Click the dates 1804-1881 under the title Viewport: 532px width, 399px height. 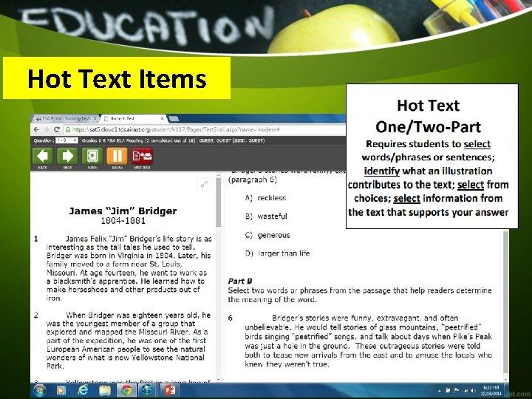coord(123,221)
